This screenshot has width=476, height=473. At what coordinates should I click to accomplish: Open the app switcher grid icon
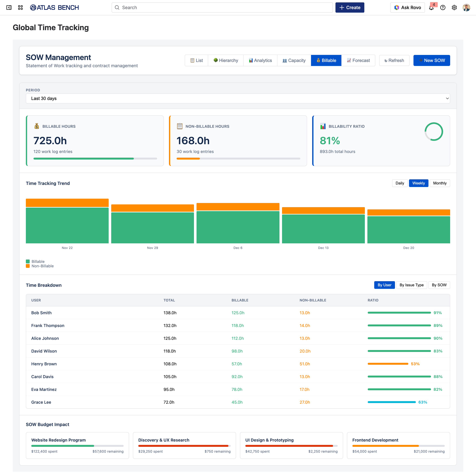(20, 7)
